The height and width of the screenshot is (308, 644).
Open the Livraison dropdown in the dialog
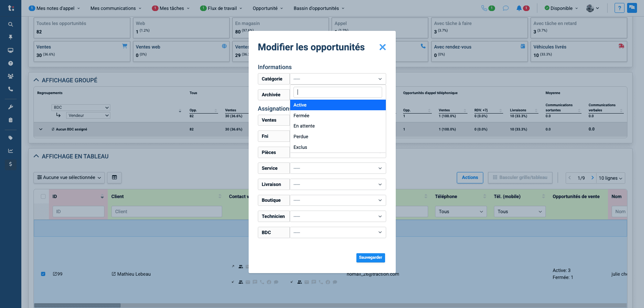click(x=338, y=185)
